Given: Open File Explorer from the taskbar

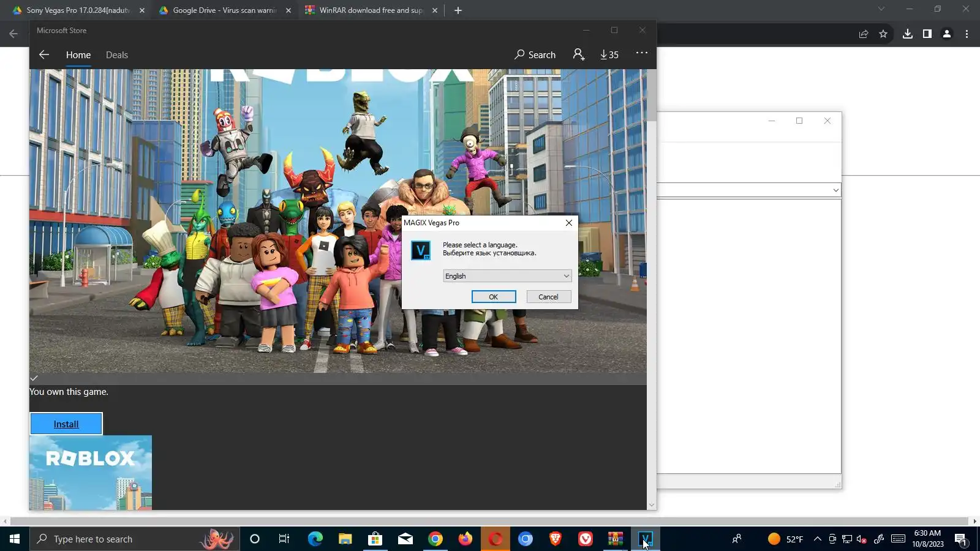Looking at the screenshot, I should click(x=345, y=539).
